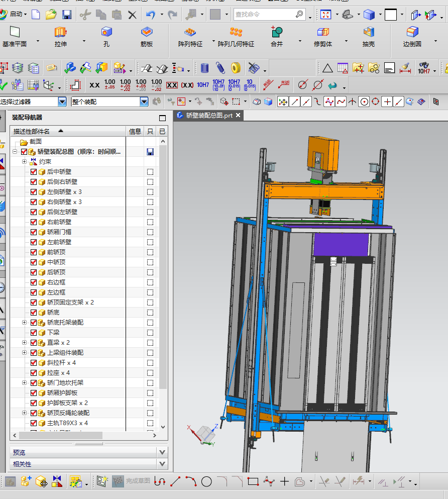Switch to the 轿壁装配总图.prt tab
Image resolution: width=448 pixels, height=499 pixels.
[209, 116]
